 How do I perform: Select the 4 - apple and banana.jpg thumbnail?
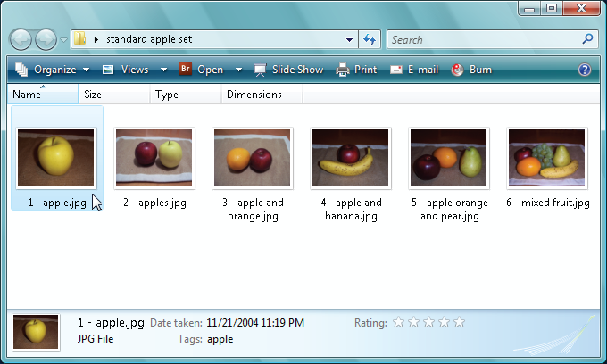350,158
